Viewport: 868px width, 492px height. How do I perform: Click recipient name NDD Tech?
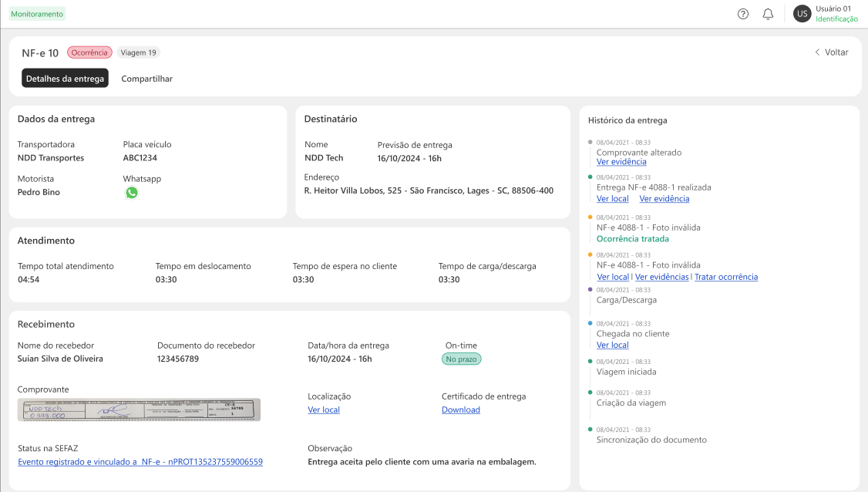point(324,158)
